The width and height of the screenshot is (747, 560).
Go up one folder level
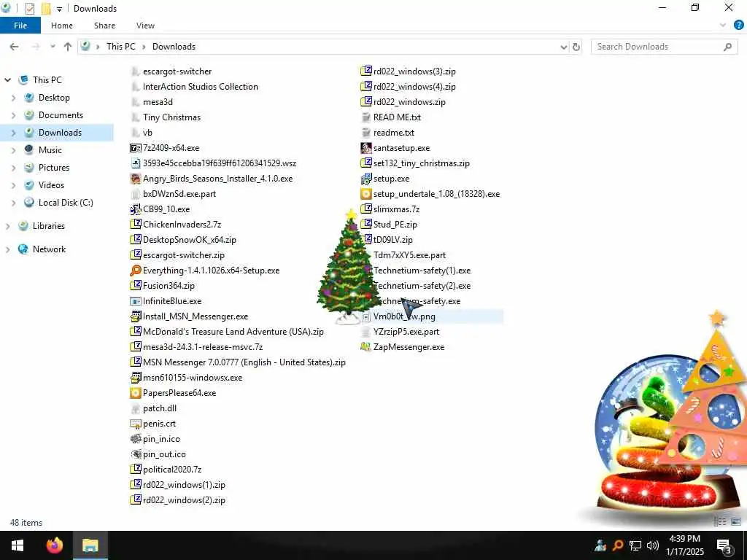[68, 47]
